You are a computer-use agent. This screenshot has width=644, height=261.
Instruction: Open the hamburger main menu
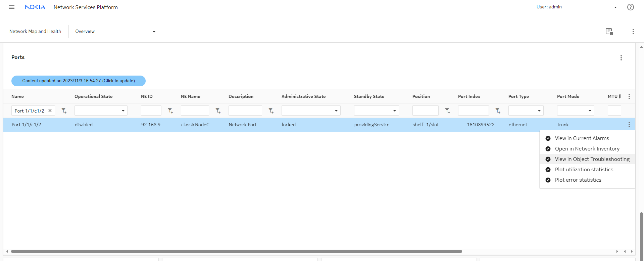pyautogui.click(x=12, y=7)
